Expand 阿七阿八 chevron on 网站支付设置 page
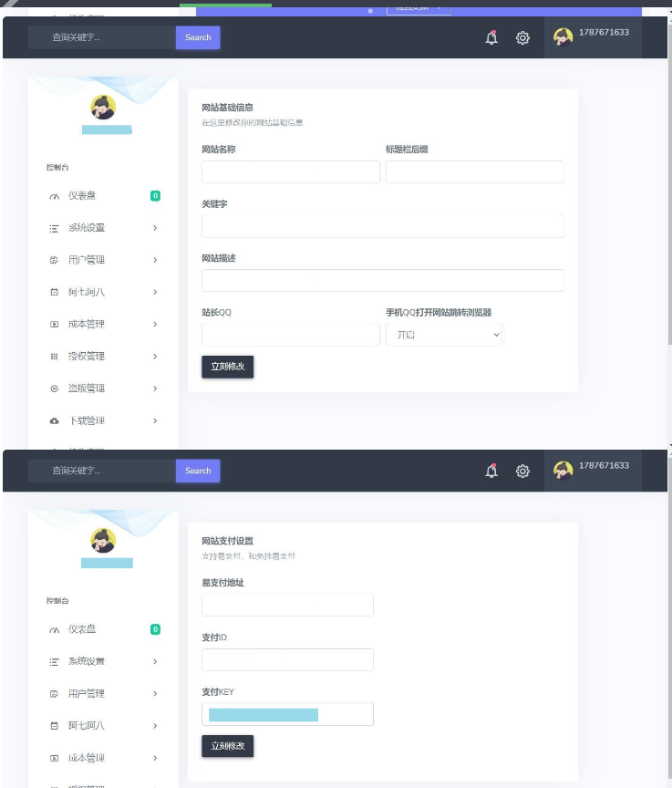 tap(155, 726)
